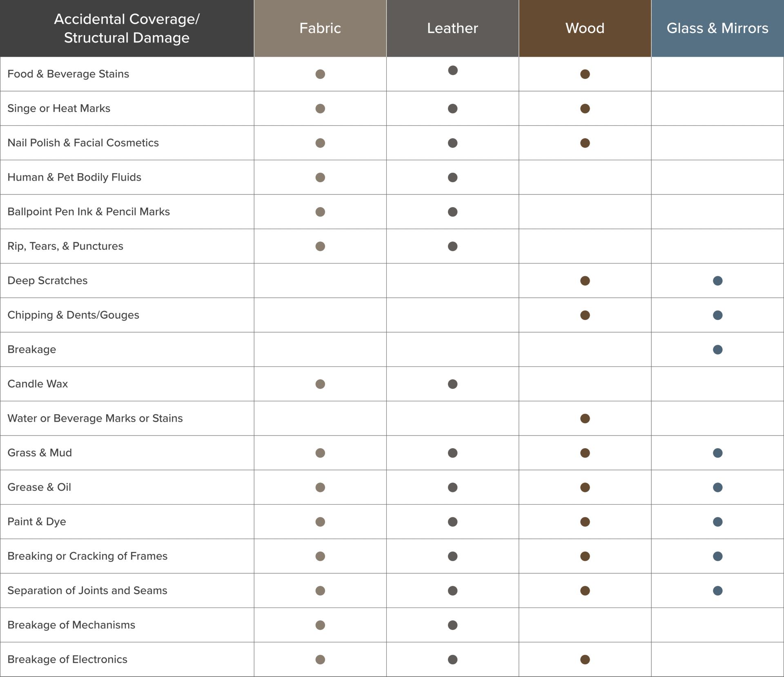Click the Fabric dot for Breakage of Mechanisms

[320, 625]
